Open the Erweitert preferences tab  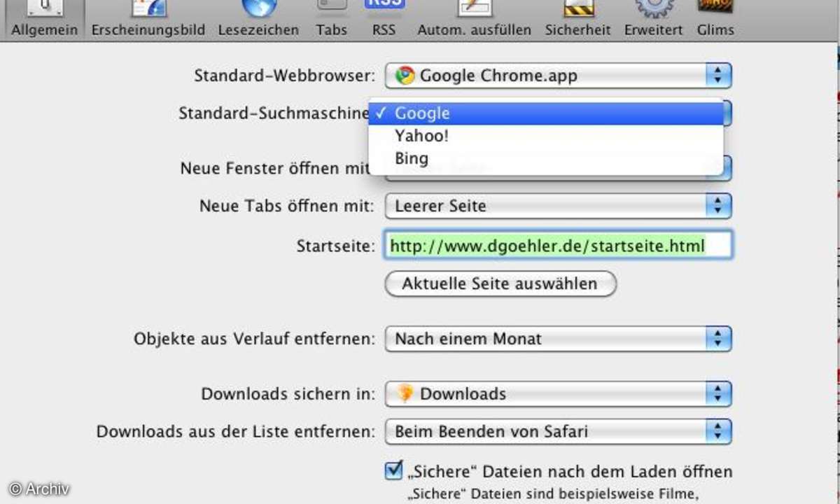654,20
